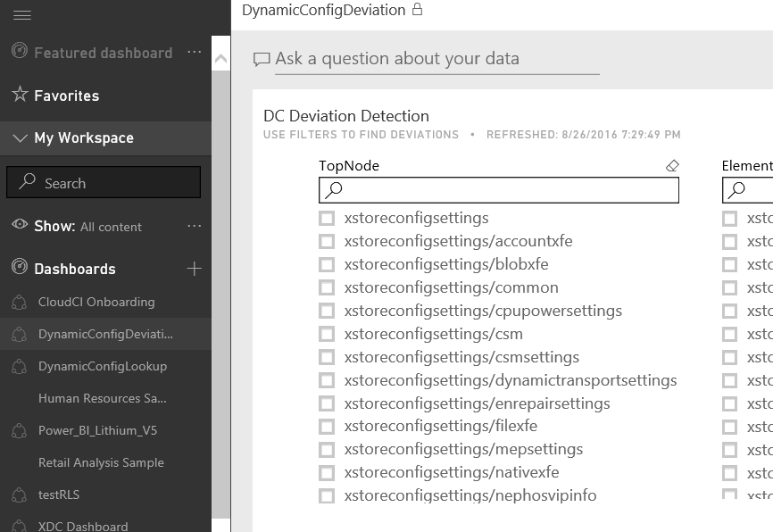Click the Q&A speech bubble icon

262,59
